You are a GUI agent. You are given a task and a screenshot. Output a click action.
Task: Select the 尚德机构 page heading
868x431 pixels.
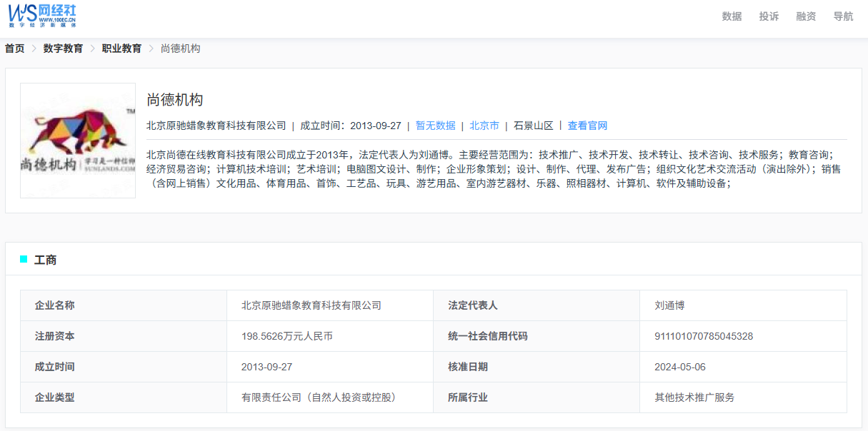[175, 100]
